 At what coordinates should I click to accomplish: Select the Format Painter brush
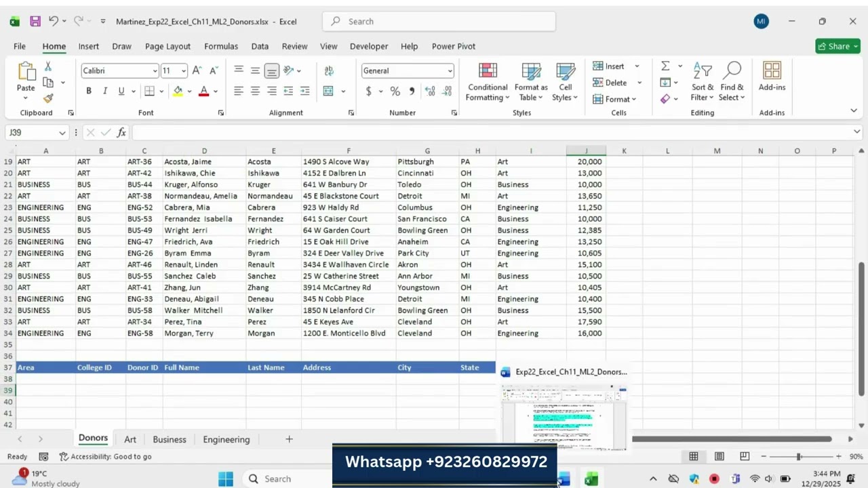pyautogui.click(x=48, y=98)
